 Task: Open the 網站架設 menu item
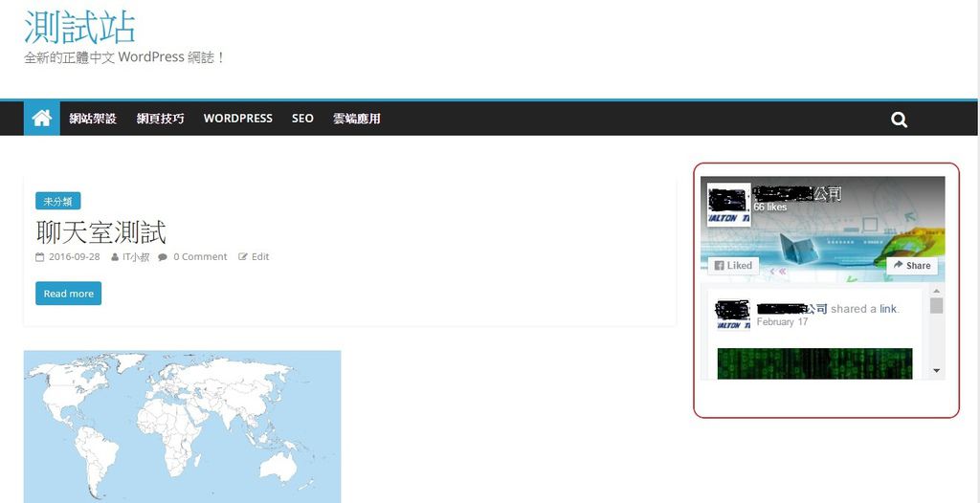pyautogui.click(x=93, y=118)
